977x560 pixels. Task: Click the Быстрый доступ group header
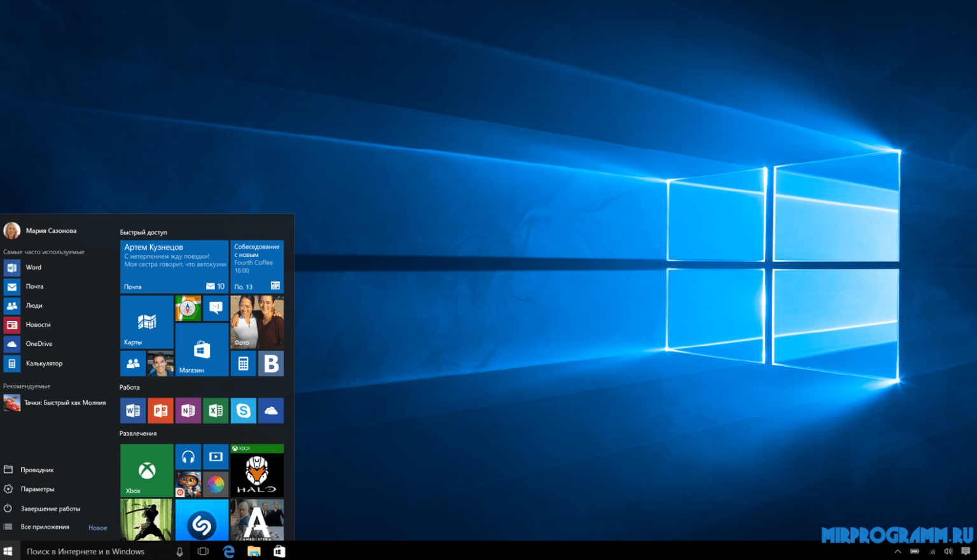pos(144,232)
